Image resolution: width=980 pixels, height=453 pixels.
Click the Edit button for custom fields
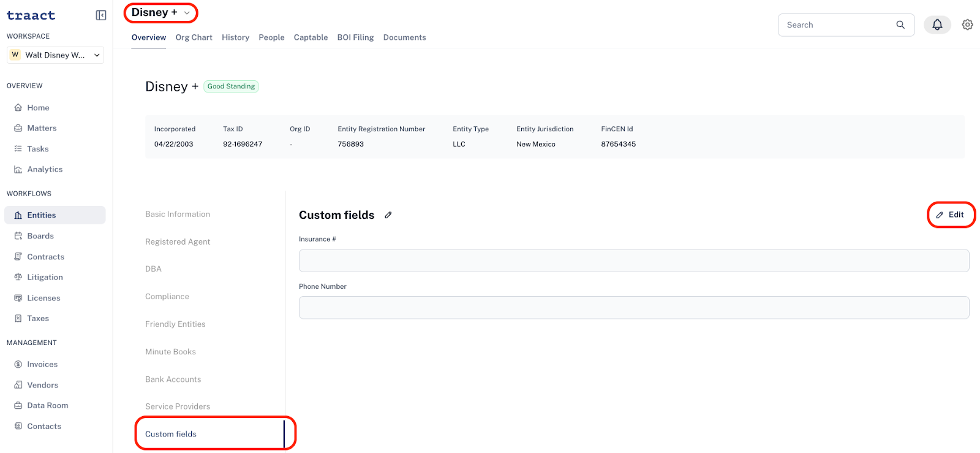951,215
